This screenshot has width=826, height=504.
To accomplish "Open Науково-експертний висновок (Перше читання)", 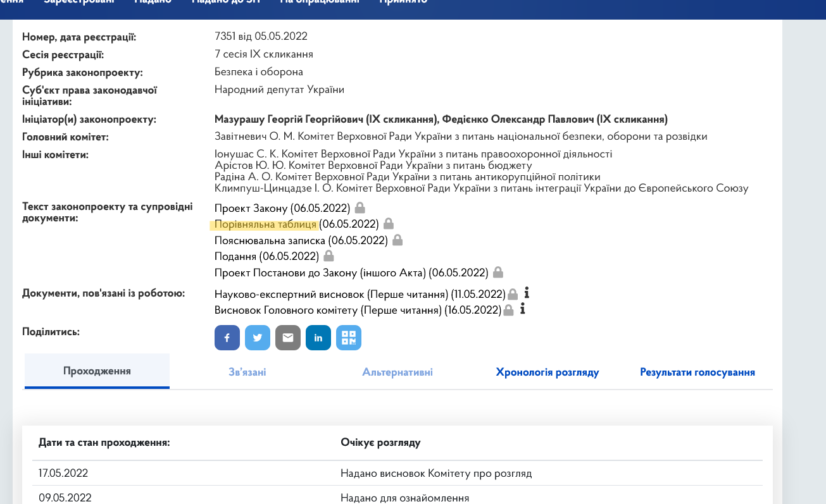I will [360, 294].
